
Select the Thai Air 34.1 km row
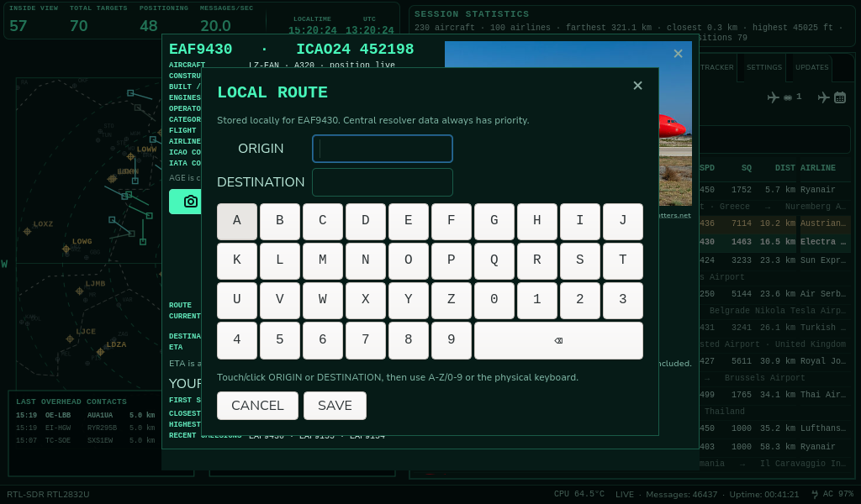774,394
